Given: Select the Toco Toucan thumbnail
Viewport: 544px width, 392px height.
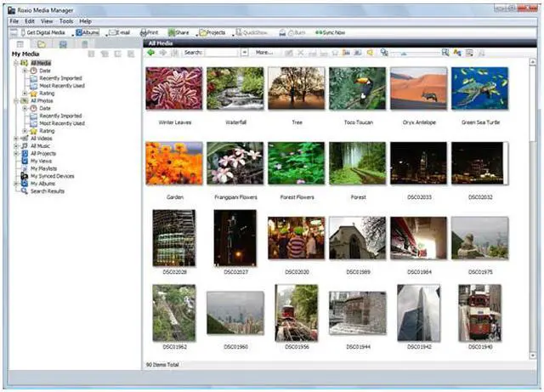Looking at the screenshot, I should 357,88.
